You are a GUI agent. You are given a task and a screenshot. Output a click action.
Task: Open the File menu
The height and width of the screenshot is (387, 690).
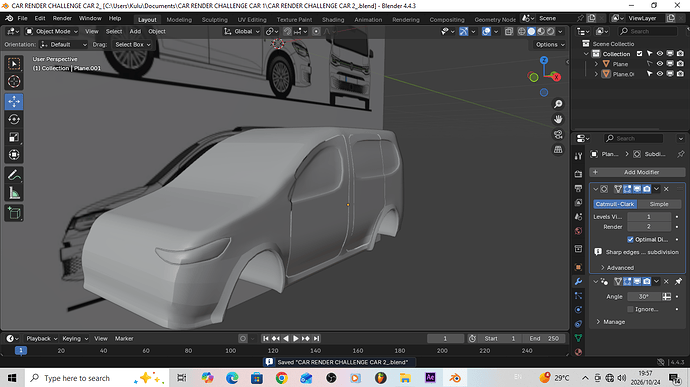coord(22,18)
